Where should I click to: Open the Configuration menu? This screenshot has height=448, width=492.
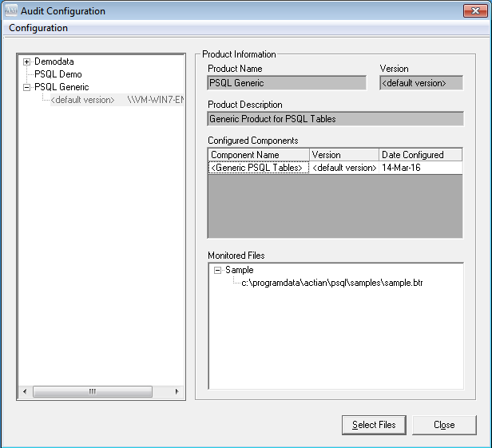point(38,28)
